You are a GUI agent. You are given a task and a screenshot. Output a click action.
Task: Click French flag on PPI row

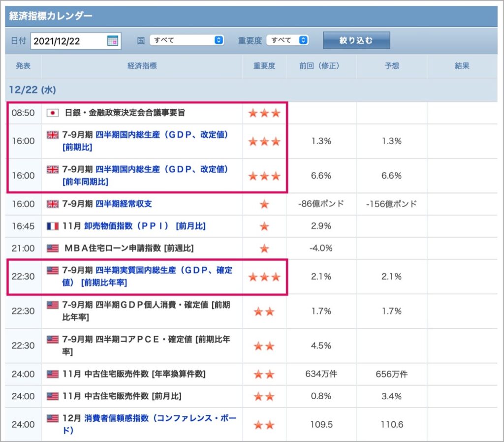tap(52, 226)
